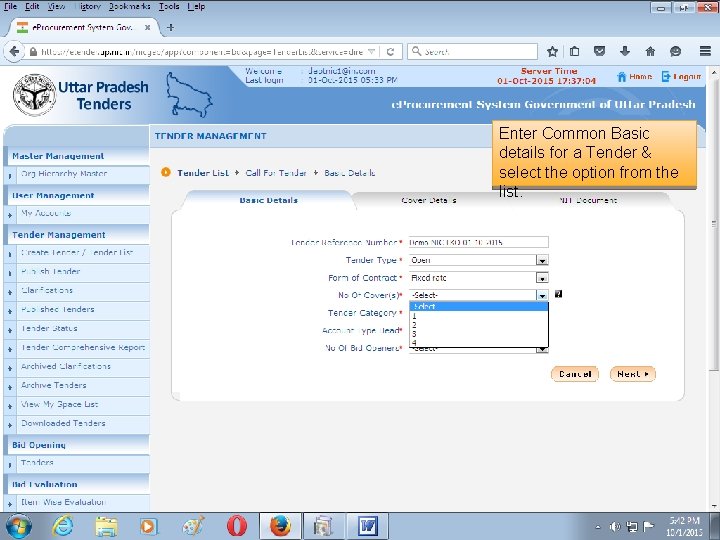This screenshot has height=540, width=720.
Task: Open Downloaded Tenders sidebar link
Action: 63,423
